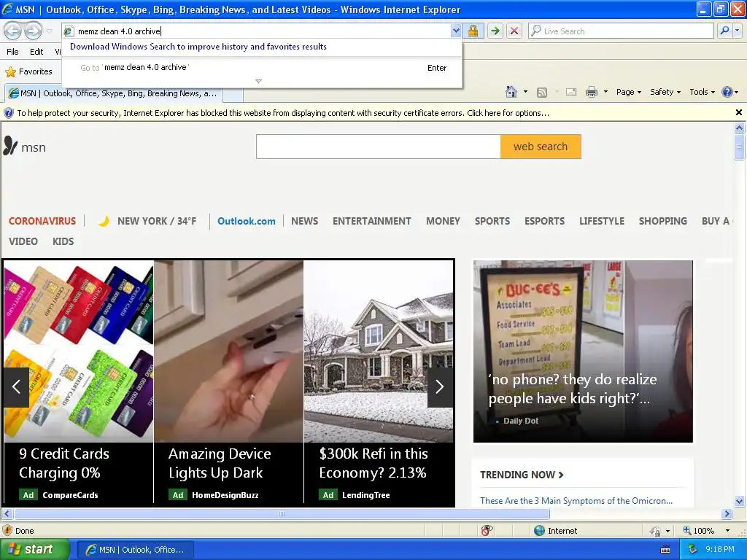Go to the NEWS section
Screen dimensions: 747x560
304,221
